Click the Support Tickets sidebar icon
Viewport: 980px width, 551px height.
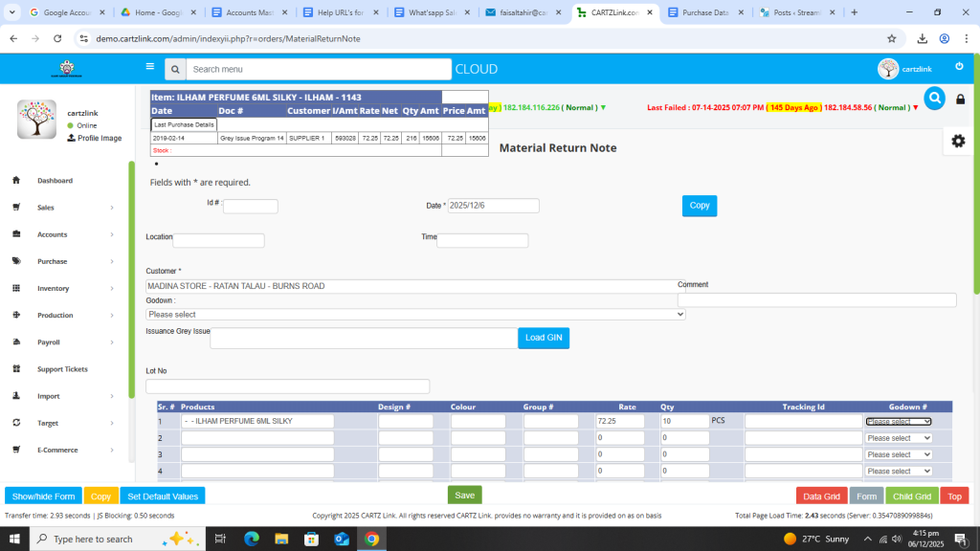pyautogui.click(x=16, y=369)
